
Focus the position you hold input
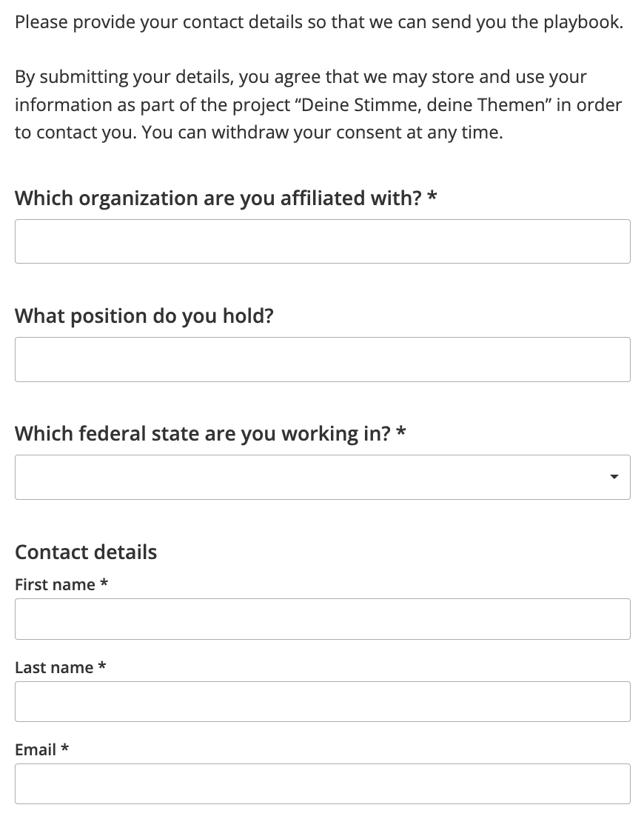point(322,360)
